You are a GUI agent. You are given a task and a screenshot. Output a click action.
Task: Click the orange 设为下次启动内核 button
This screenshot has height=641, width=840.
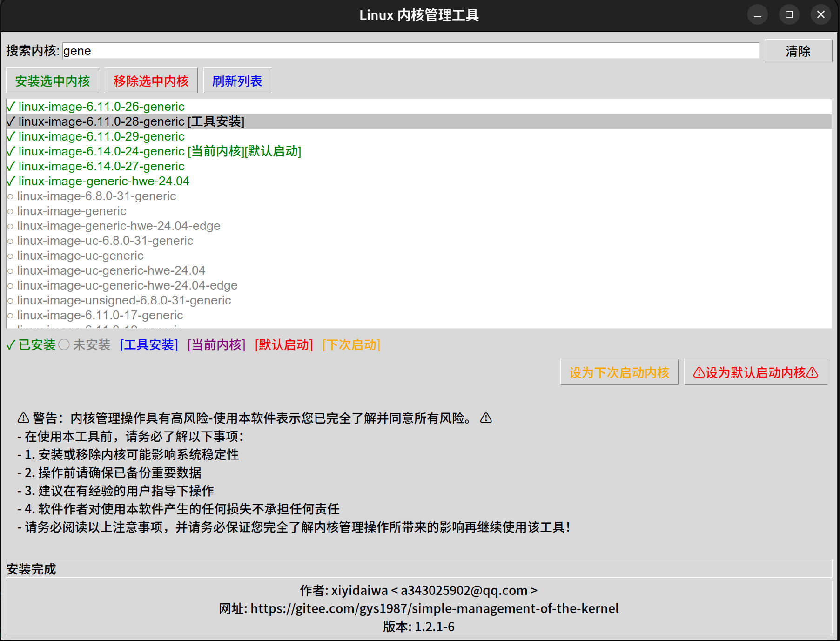click(619, 372)
